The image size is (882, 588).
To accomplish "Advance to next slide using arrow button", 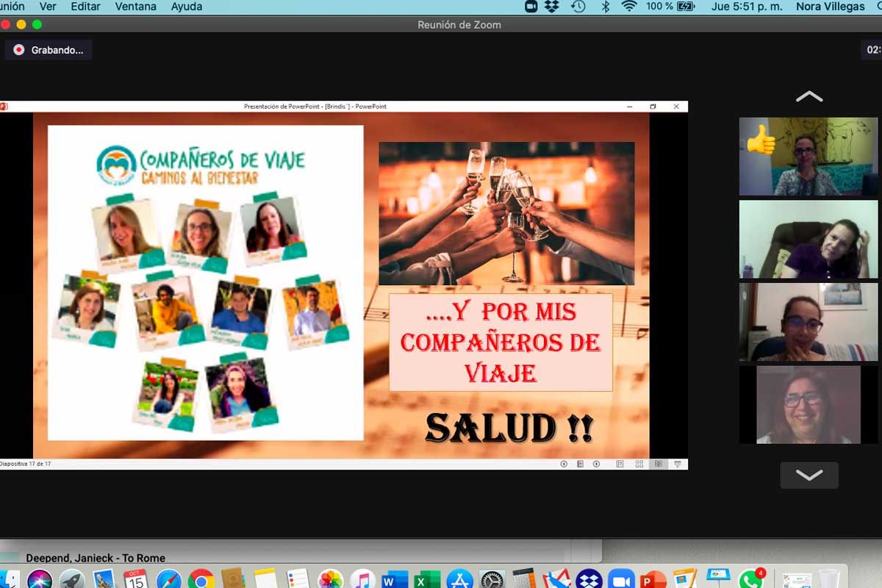I will (596, 464).
